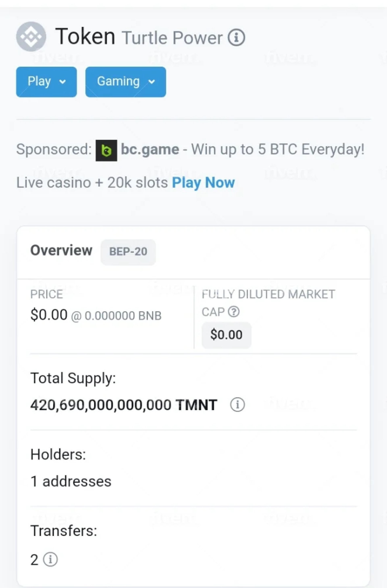Screen dimensions: 387x588
Task: Click info icon beside Turtle Power title
Action: point(236,38)
